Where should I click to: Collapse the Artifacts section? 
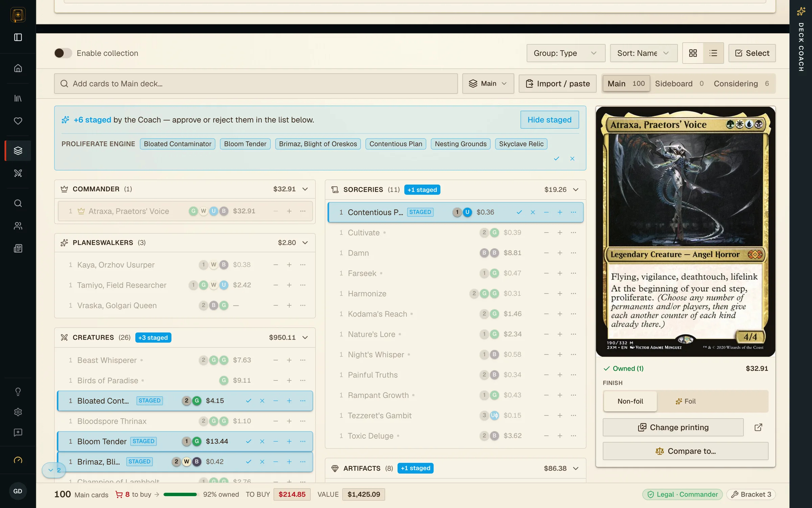(576, 468)
